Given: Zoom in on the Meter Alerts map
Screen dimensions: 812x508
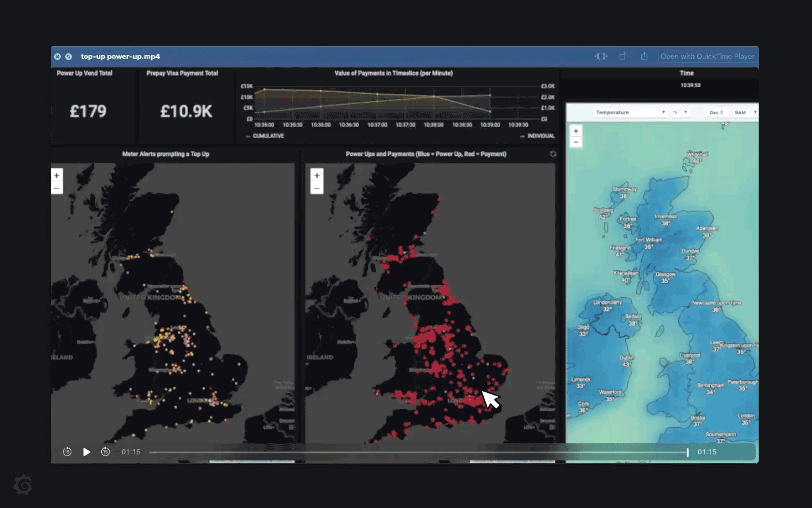Looking at the screenshot, I should tap(56, 175).
